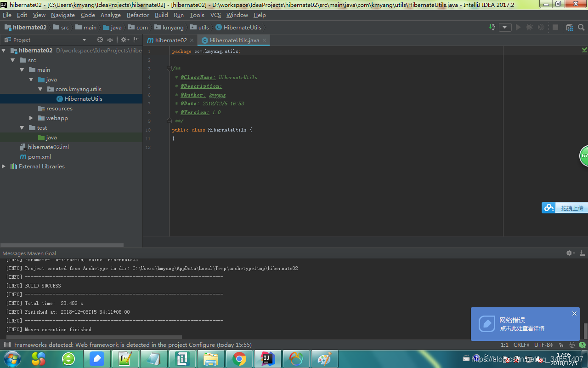The image size is (588, 368).
Task: Click the Project tree horizontal scrollbar
Action: tap(62, 245)
